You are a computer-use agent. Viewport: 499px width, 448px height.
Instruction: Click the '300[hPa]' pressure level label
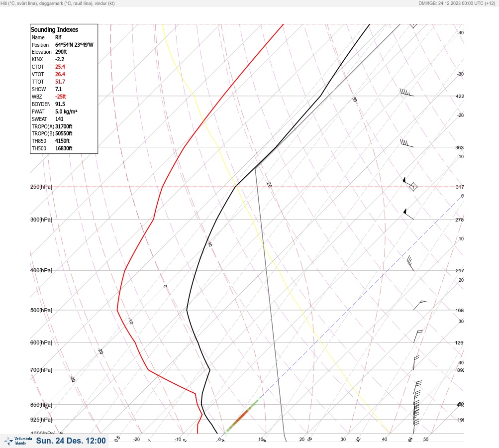41,220
